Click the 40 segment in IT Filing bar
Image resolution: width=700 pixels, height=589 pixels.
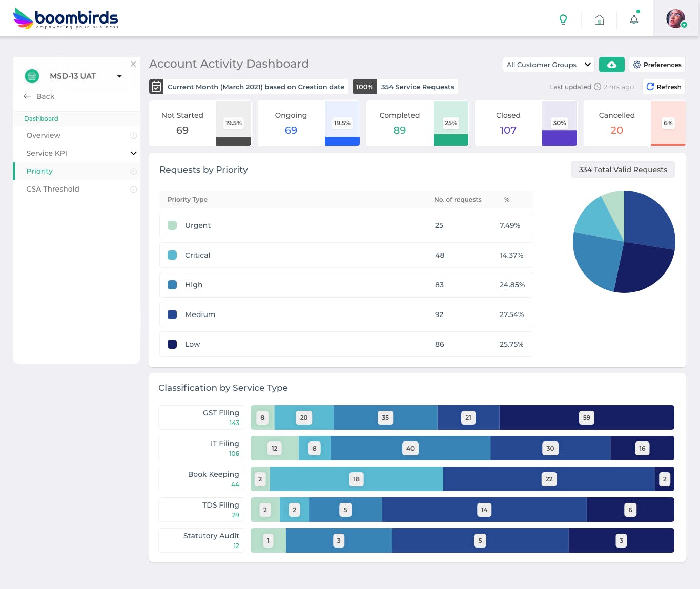coord(410,448)
